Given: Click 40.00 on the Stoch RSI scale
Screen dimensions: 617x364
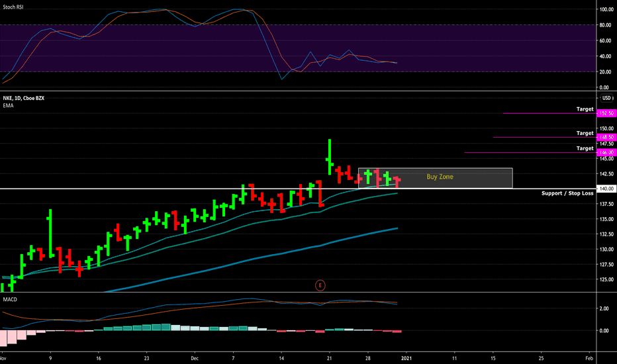Looking at the screenshot, I should pos(606,56).
